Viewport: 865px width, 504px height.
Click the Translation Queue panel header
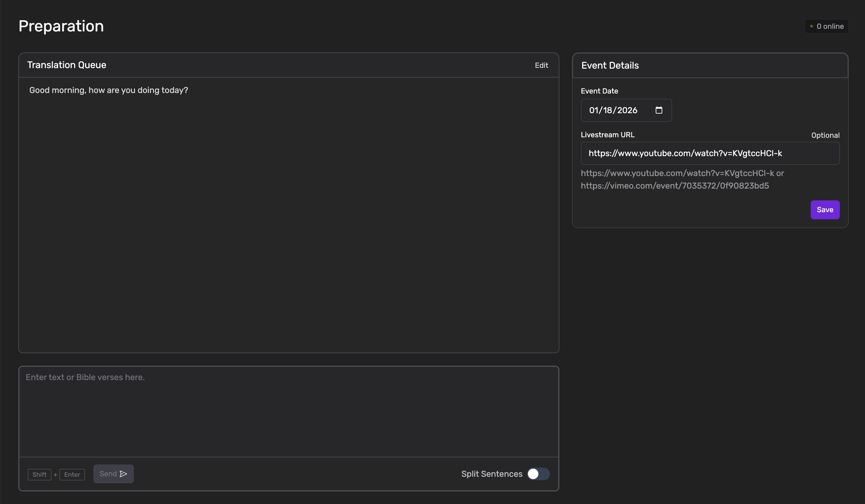[x=67, y=65]
